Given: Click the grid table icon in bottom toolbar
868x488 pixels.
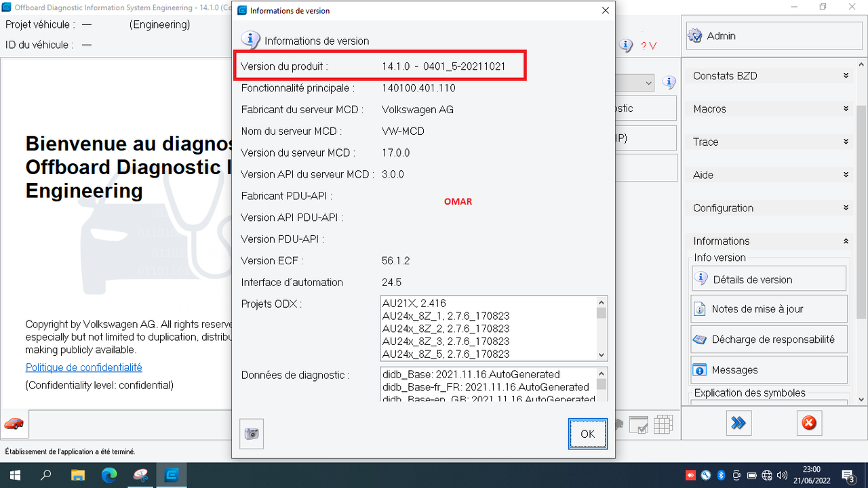Looking at the screenshot, I should (663, 424).
